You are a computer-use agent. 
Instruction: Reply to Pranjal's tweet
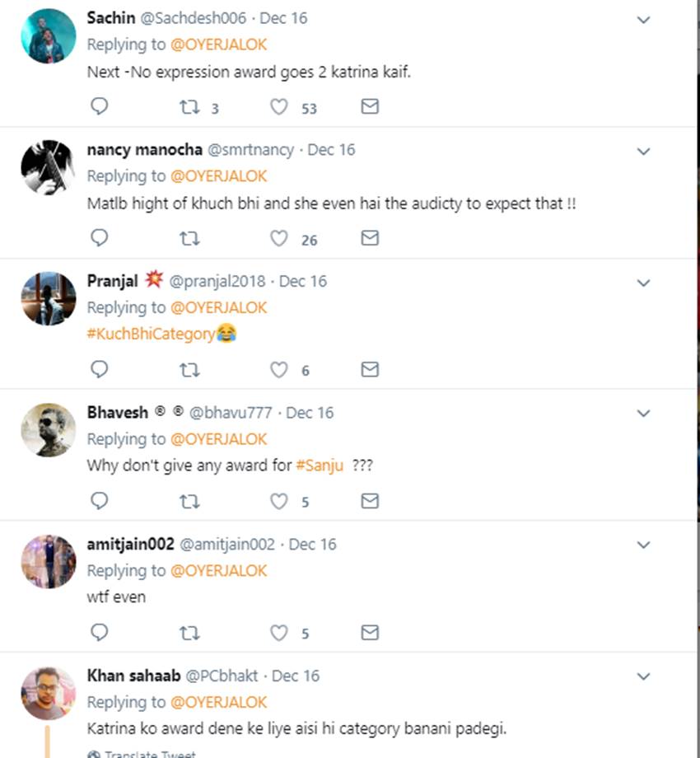pos(99,370)
